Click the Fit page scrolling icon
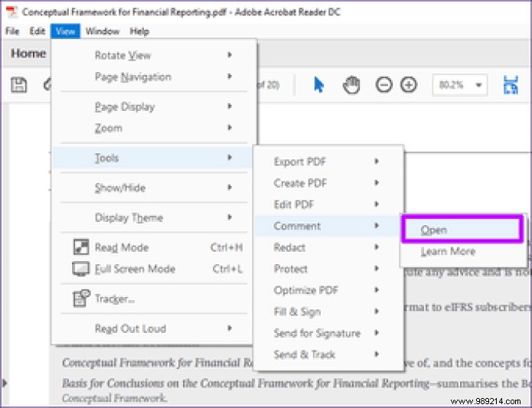This screenshot has width=532, height=408. click(511, 85)
